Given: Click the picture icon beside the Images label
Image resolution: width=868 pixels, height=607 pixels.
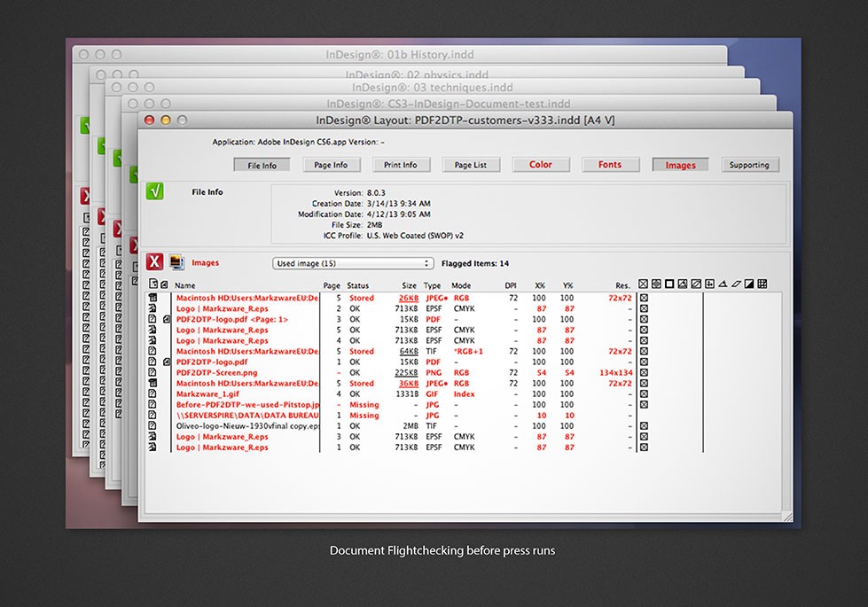Looking at the screenshot, I should point(176,262).
